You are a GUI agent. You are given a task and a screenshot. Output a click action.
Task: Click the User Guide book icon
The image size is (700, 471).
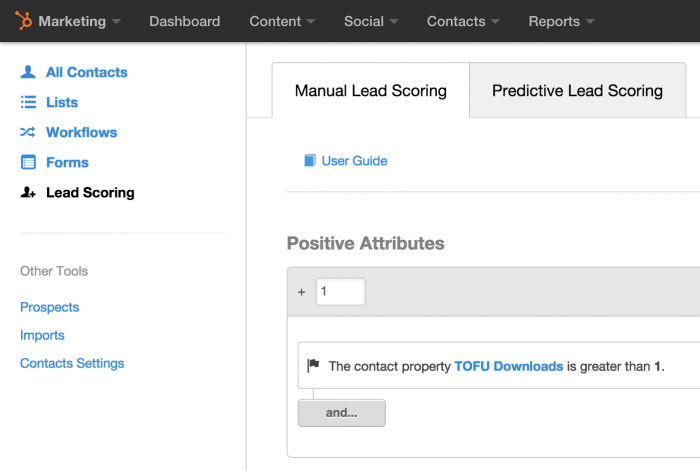point(310,161)
